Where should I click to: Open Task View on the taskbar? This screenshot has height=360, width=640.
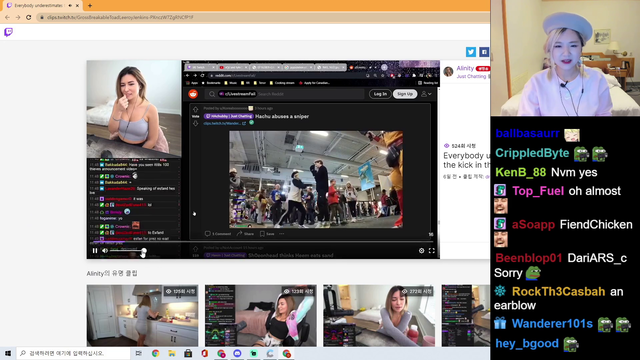click(139, 353)
